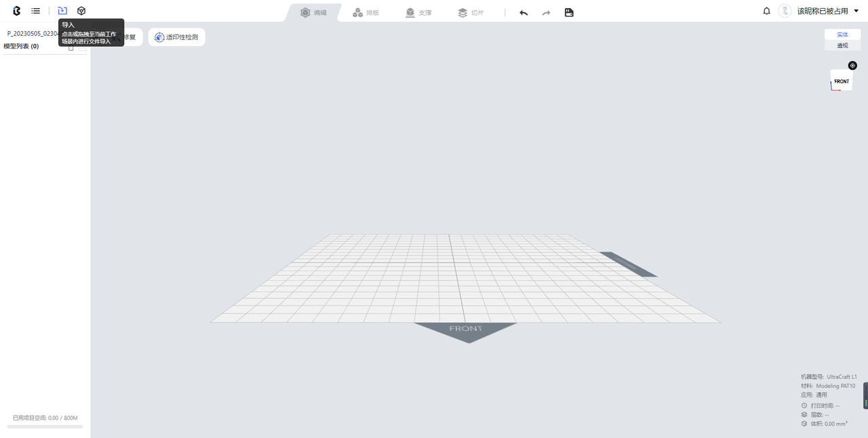Click the FRONT face of view cube
Screen dimensions: 868x438
point(842,81)
